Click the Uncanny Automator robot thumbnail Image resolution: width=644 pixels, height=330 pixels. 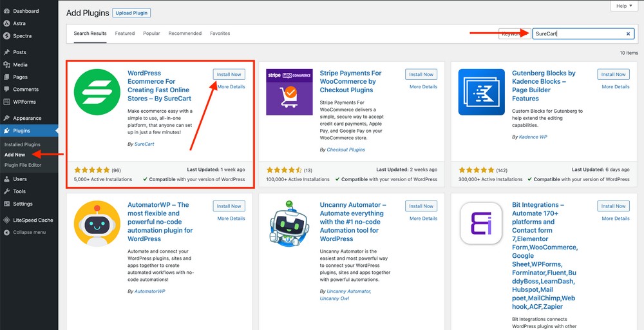pos(289,224)
